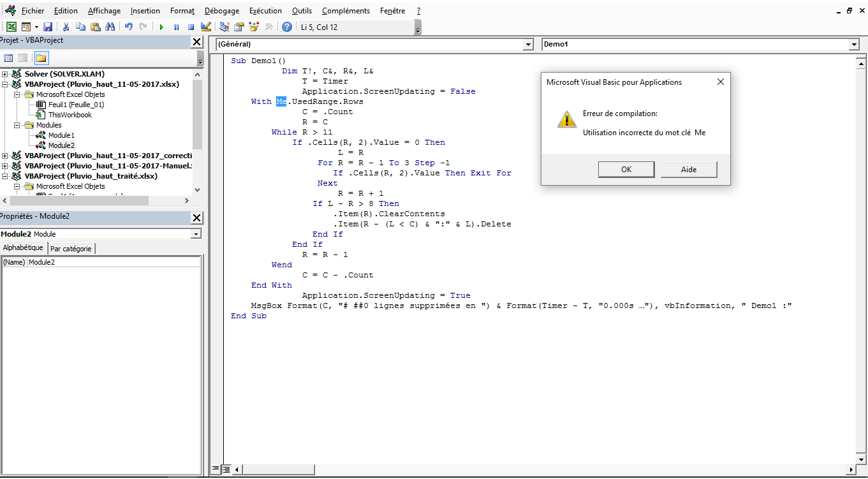Click the Toolbox hammer-wrench icon

[x=268, y=27]
